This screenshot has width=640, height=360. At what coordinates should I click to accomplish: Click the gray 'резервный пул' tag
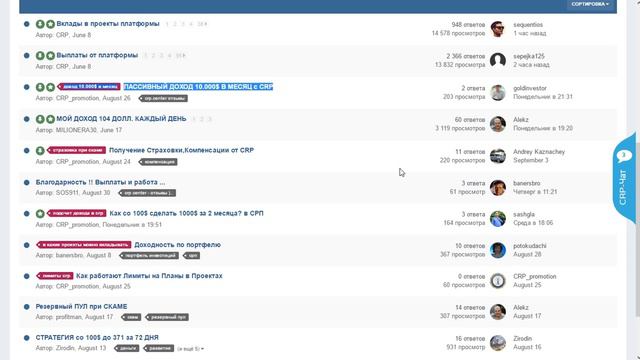point(167,317)
